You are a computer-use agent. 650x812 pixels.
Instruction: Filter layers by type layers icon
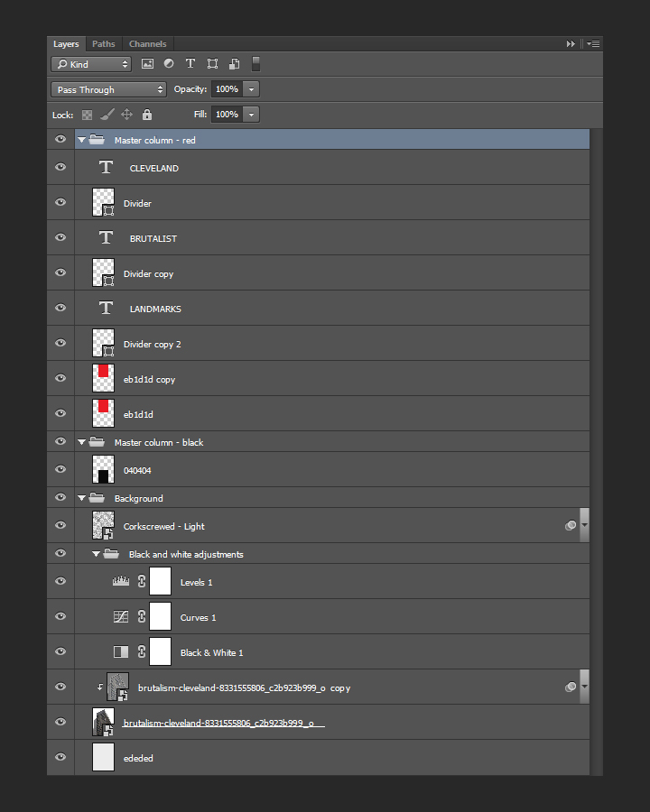(190, 63)
